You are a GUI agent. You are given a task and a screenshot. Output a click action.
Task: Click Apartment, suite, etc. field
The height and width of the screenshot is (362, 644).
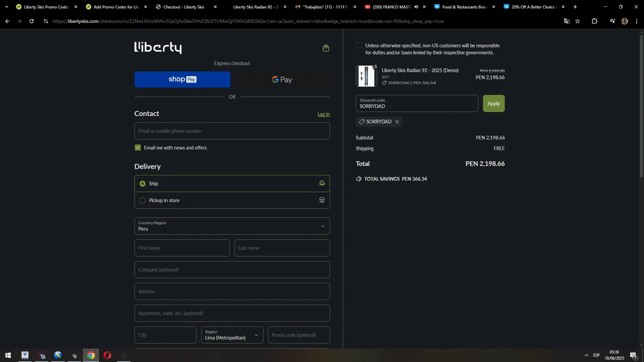232,313
